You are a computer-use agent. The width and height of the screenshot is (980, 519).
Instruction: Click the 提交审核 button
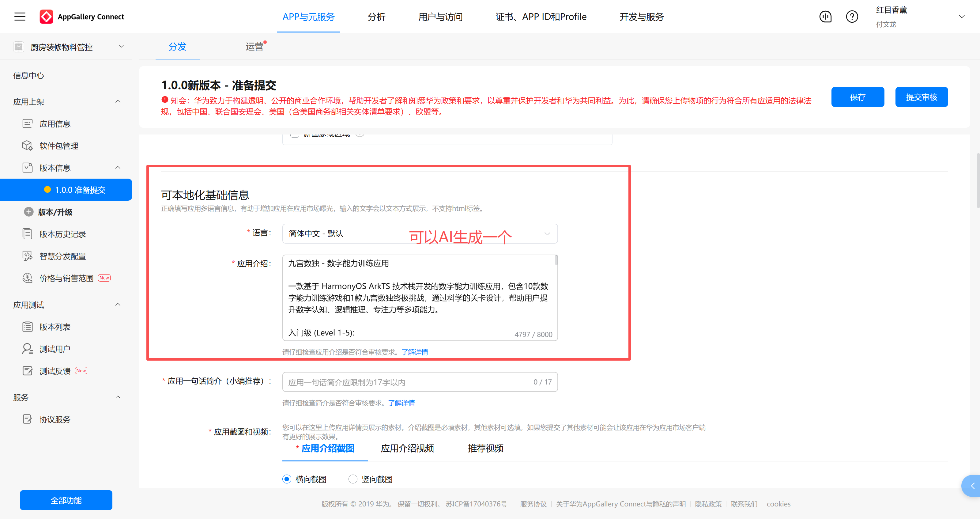922,97
